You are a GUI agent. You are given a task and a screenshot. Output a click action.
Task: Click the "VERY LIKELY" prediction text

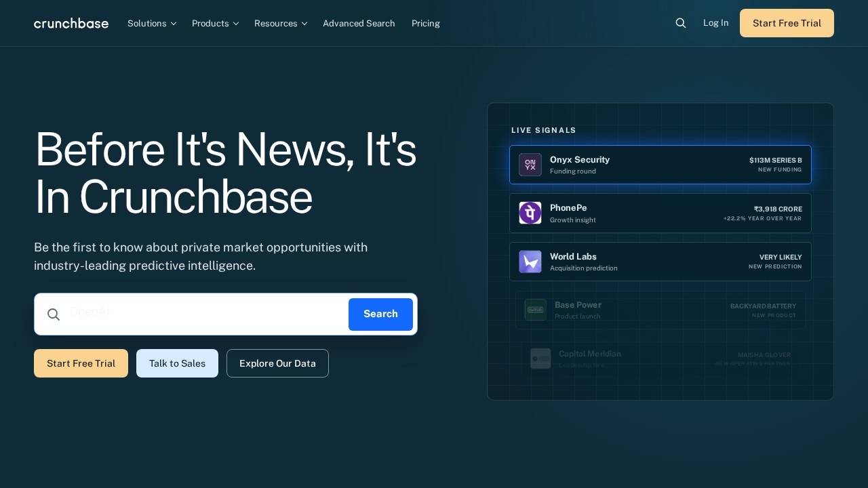click(781, 258)
